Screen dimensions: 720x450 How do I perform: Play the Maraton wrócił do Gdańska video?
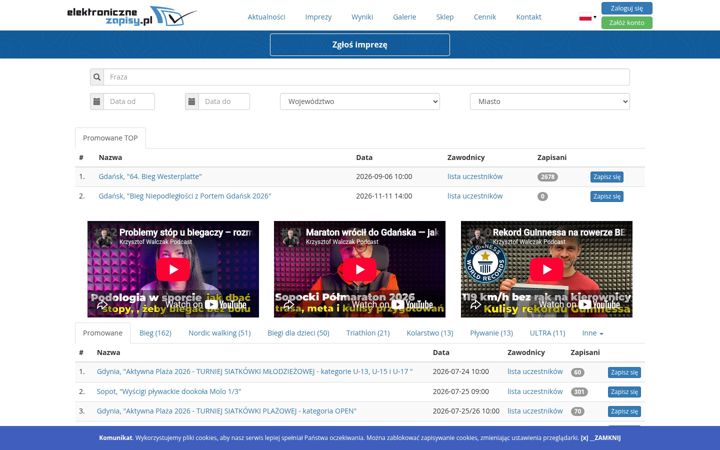[360, 269]
